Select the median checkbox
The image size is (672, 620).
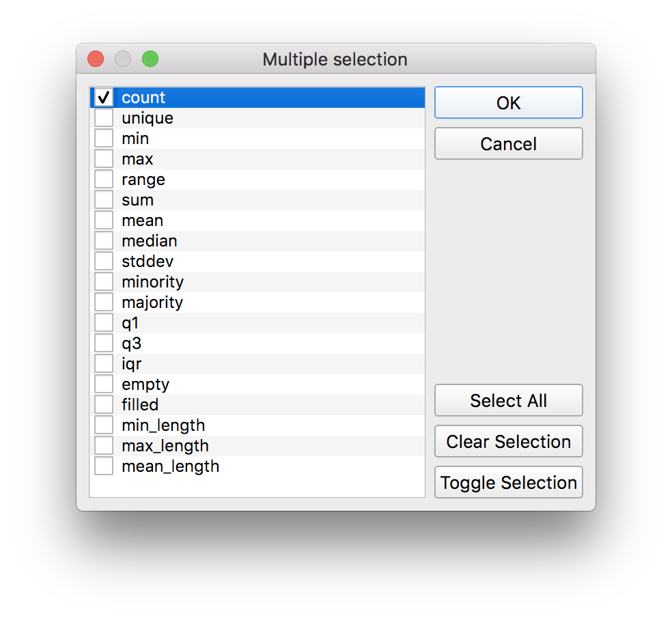pos(104,241)
